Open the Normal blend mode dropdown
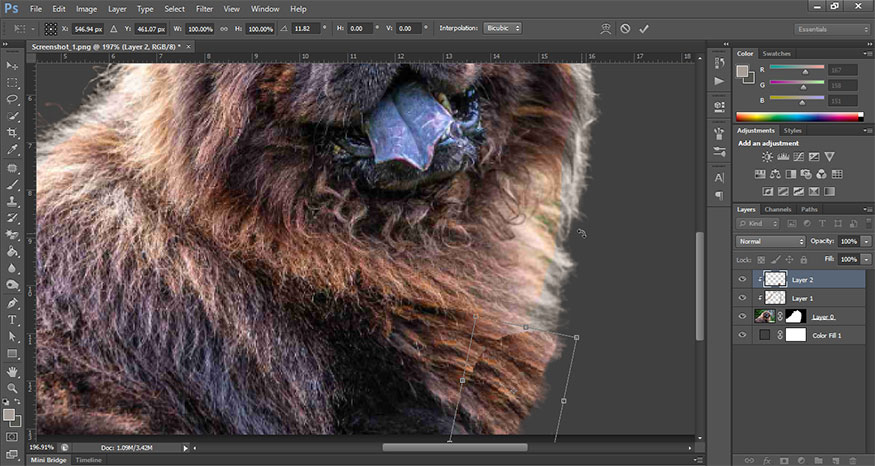Screen dimensions: 875x466 [x=771, y=241]
